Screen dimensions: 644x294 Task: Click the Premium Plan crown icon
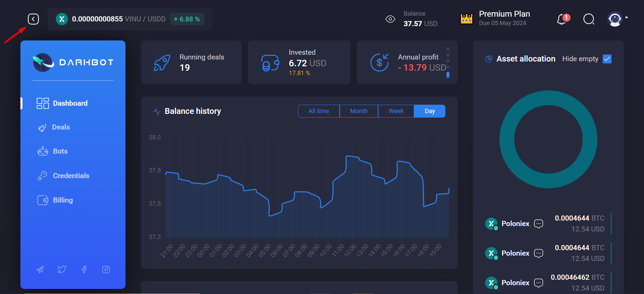466,19
